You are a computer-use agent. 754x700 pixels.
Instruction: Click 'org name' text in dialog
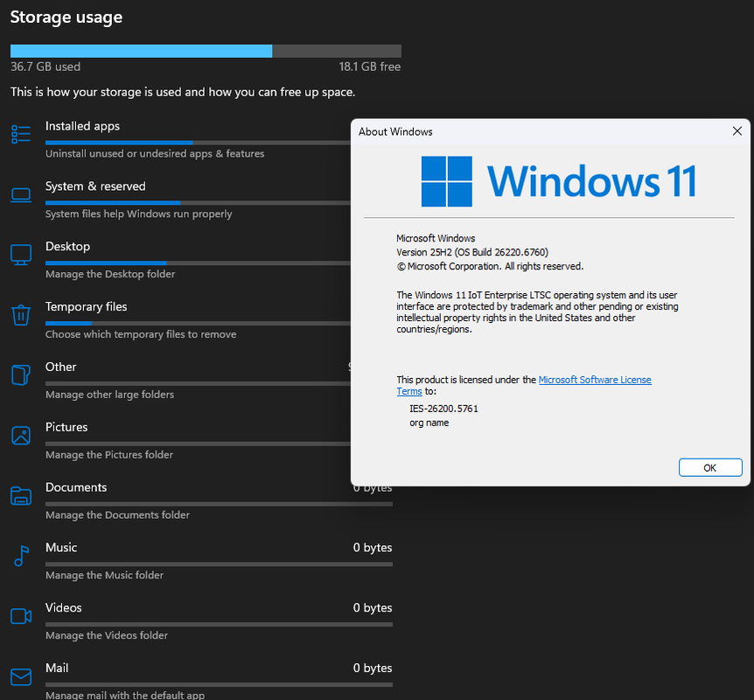coord(429,423)
